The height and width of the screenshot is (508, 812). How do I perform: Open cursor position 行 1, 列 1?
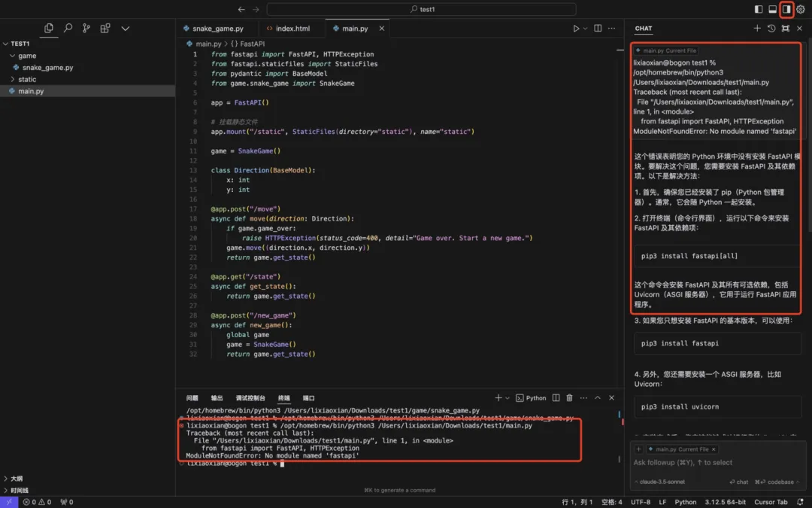pyautogui.click(x=577, y=502)
